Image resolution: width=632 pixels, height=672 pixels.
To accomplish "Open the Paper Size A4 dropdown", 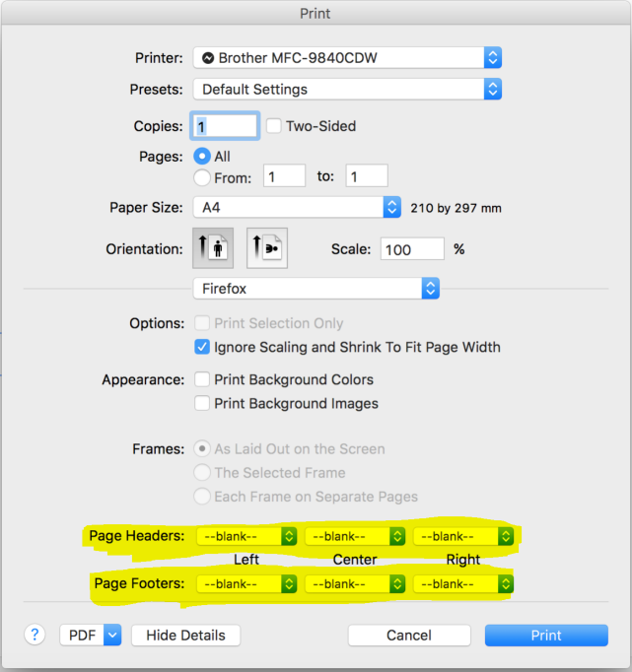I will [297, 208].
